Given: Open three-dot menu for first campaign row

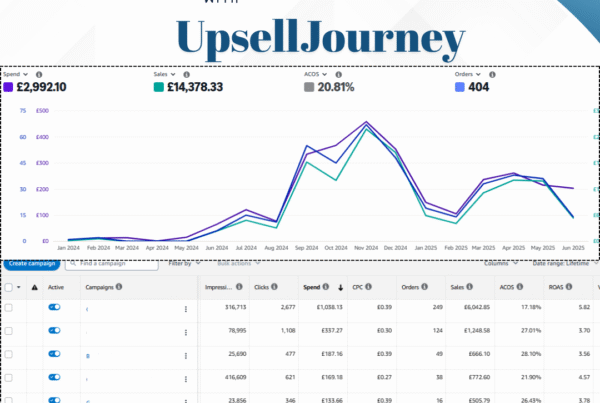Looking at the screenshot, I should [x=186, y=309].
